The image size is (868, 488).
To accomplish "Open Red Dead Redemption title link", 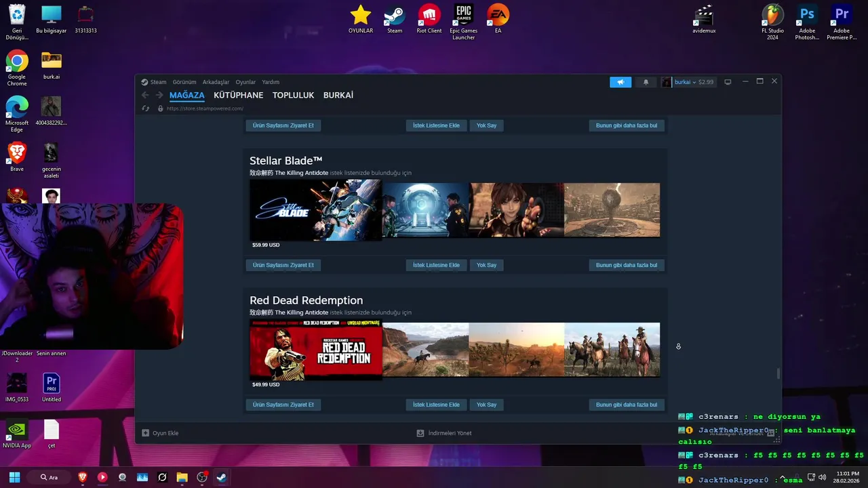I will point(306,300).
